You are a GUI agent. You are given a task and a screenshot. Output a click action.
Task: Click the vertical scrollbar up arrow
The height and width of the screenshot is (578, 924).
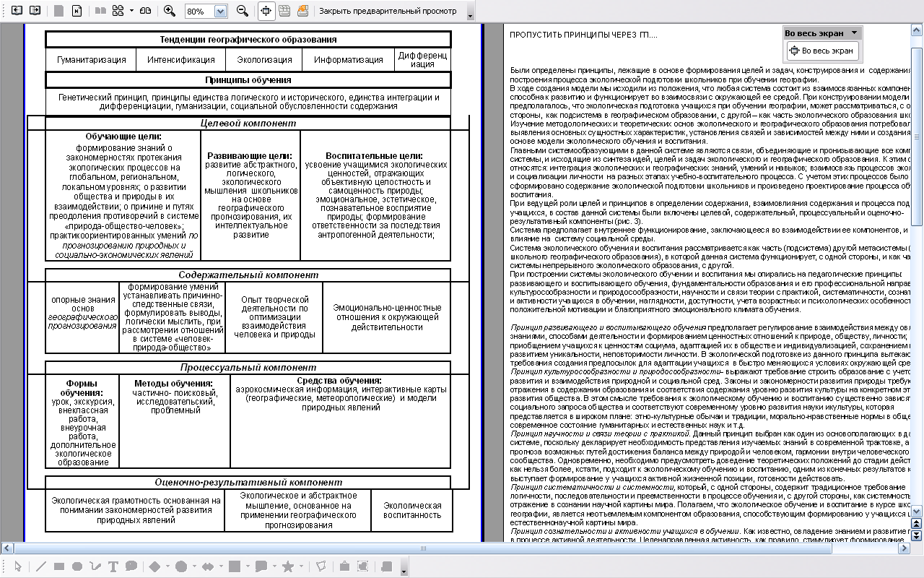pos(918,29)
